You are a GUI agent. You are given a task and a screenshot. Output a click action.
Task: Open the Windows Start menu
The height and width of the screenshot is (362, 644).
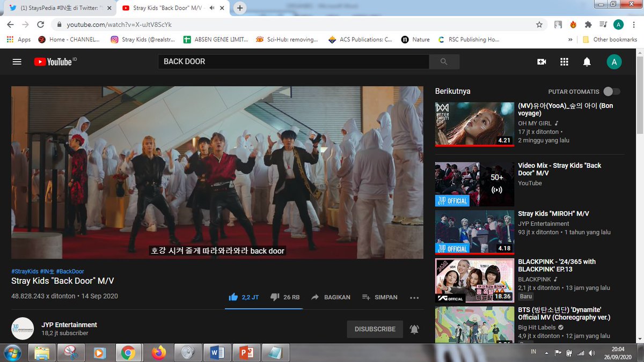pyautogui.click(x=12, y=352)
